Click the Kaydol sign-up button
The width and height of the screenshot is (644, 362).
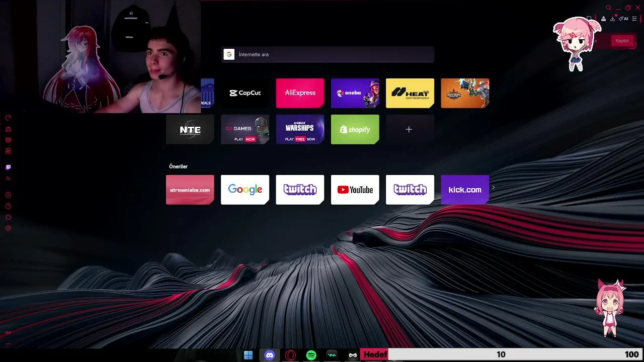(622, 41)
